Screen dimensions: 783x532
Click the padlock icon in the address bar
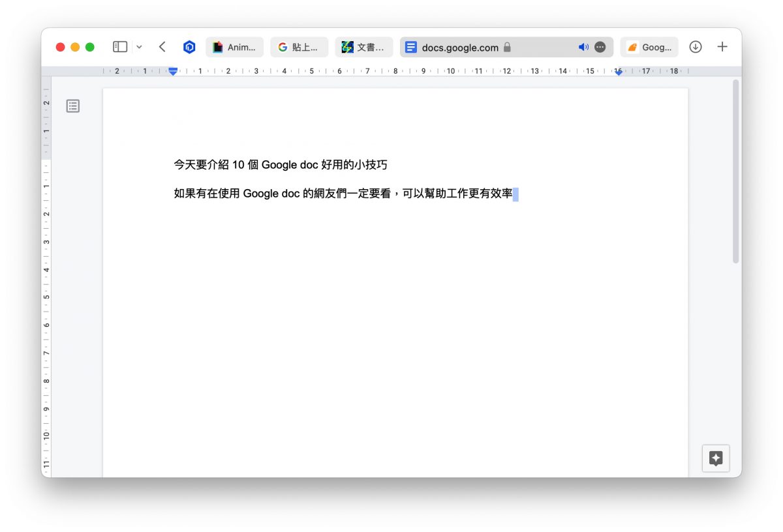pos(508,47)
